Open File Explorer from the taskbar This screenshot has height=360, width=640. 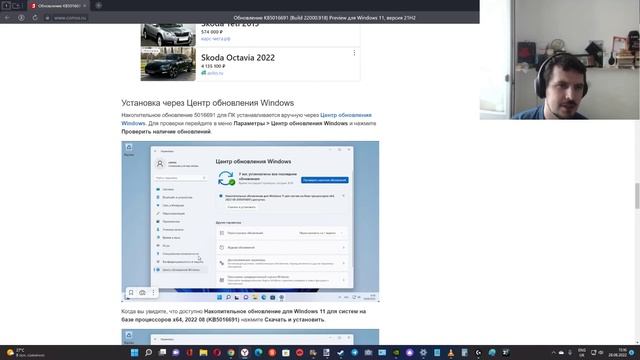tap(203, 353)
